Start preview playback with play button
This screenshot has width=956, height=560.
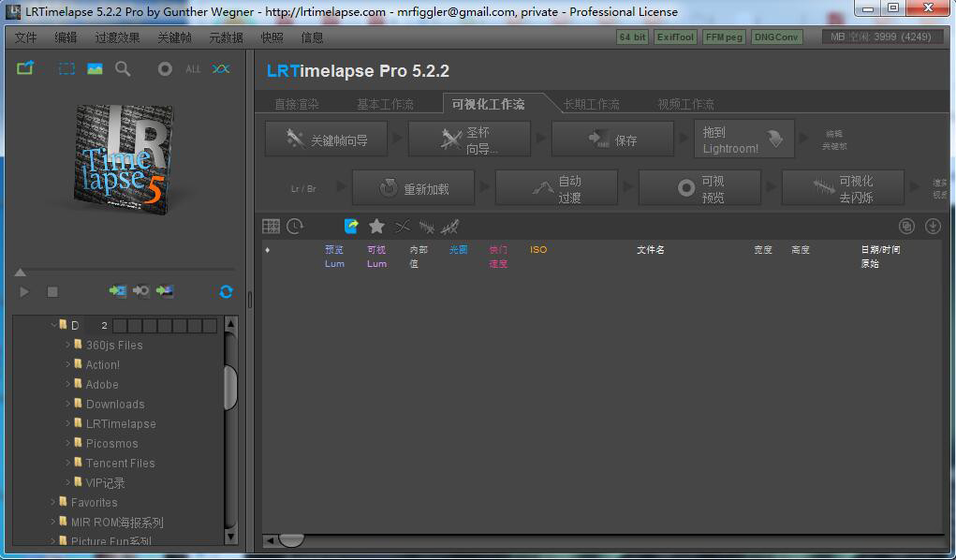tap(24, 292)
